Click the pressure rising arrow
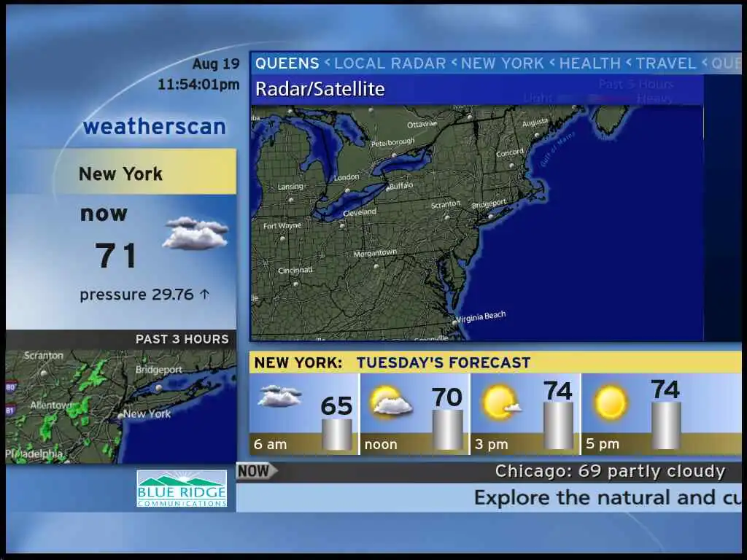The width and height of the screenshot is (747, 560). (x=204, y=295)
